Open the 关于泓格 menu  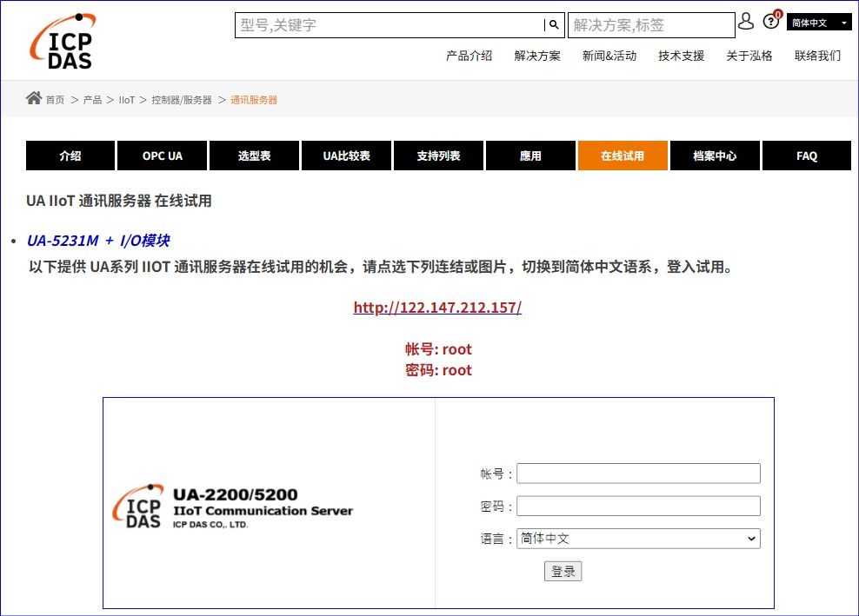749,56
